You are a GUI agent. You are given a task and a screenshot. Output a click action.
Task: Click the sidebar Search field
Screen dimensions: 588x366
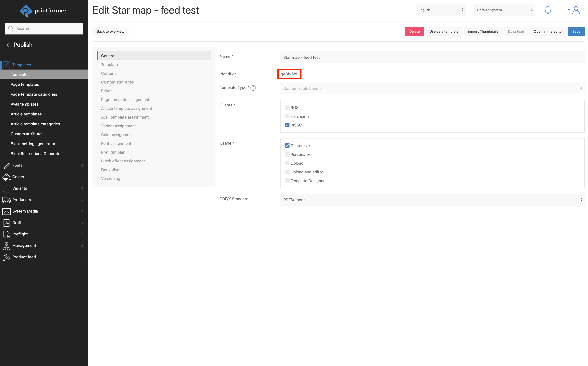(x=44, y=29)
